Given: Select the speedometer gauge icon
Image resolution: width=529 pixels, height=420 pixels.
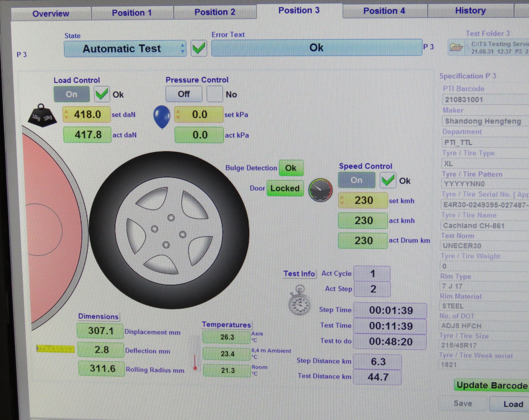Looking at the screenshot, I should coord(320,190).
